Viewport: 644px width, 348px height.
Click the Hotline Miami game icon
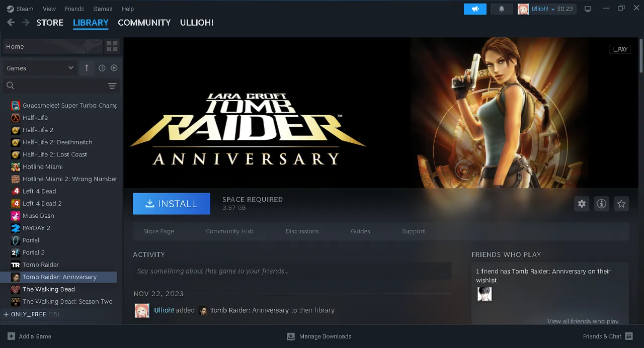tap(16, 167)
